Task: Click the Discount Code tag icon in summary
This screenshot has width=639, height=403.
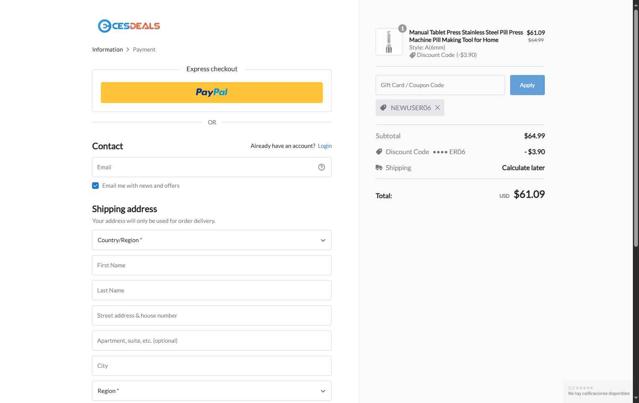Action: pos(379,152)
